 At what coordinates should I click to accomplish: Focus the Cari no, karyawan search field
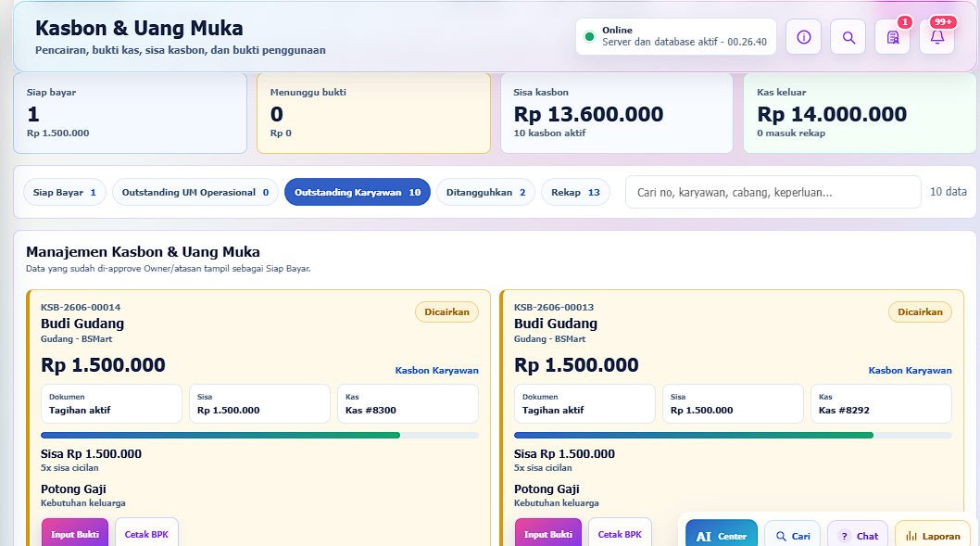pyautogui.click(x=773, y=192)
